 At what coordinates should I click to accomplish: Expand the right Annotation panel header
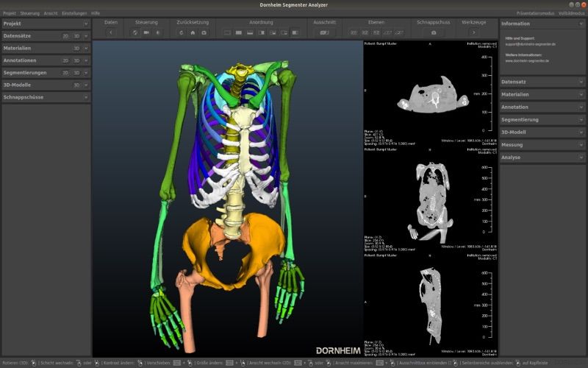tap(542, 107)
